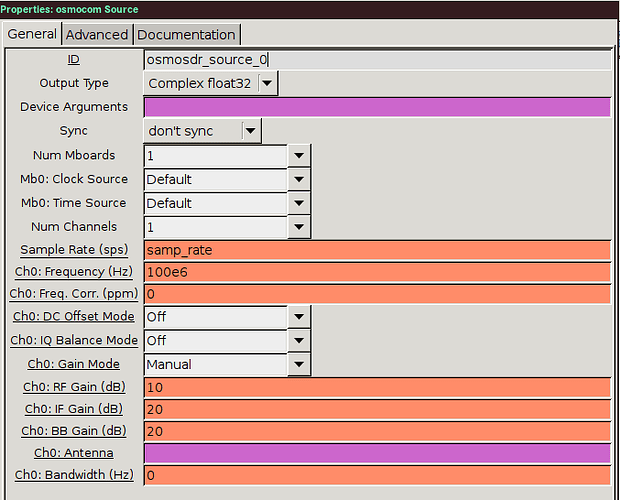Image resolution: width=620 pixels, height=500 pixels.
Task: Expand the Num Channels dropdown arrow
Action: tap(299, 227)
